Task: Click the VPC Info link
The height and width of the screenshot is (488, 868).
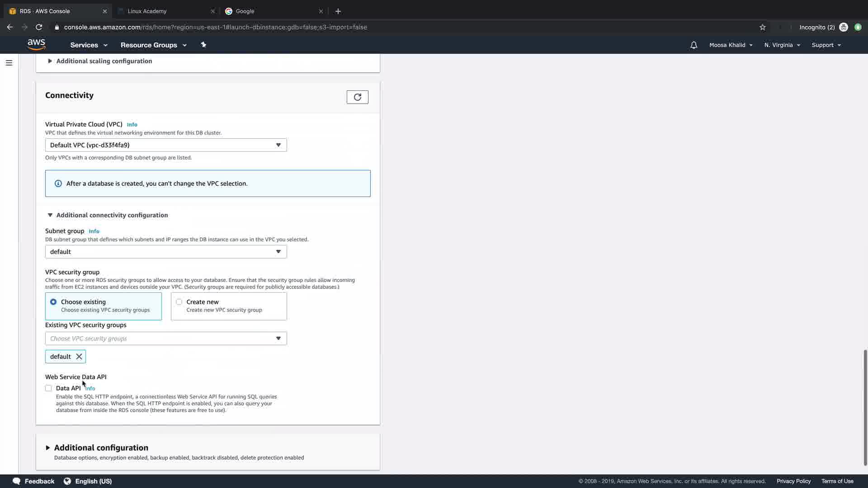Action: click(132, 125)
